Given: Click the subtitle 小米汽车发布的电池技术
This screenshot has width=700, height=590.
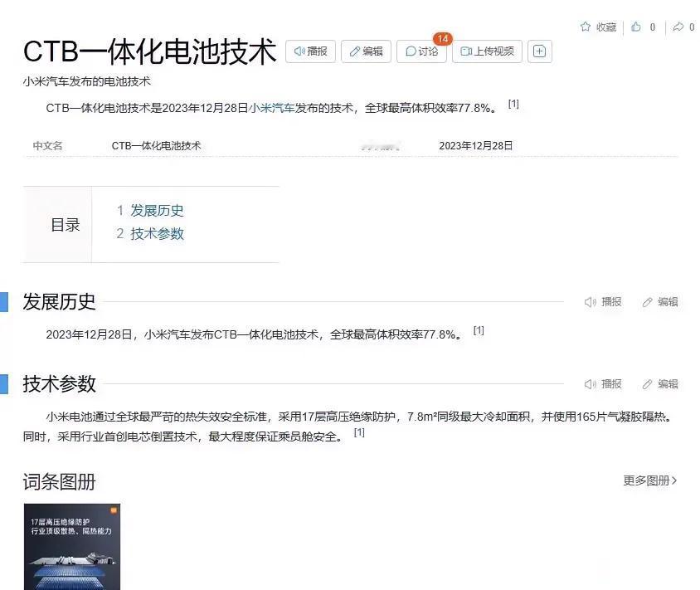Looking at the screenshot, I should coord(86,81).
